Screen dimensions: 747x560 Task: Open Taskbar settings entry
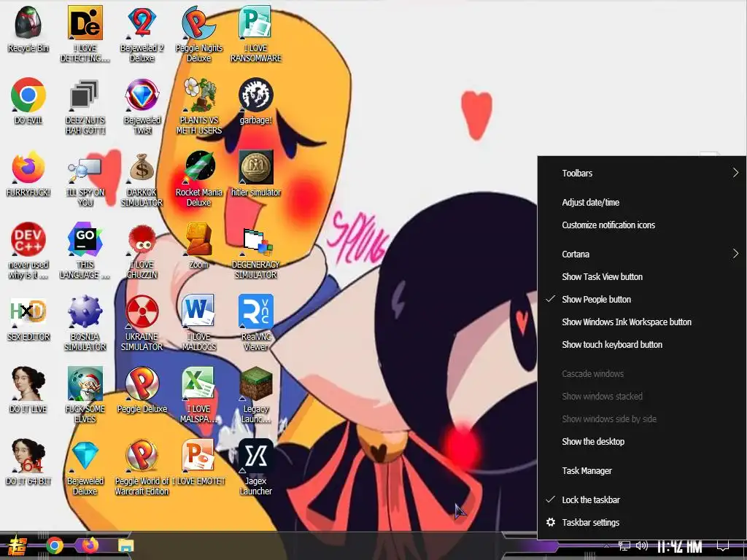(641, 522)
